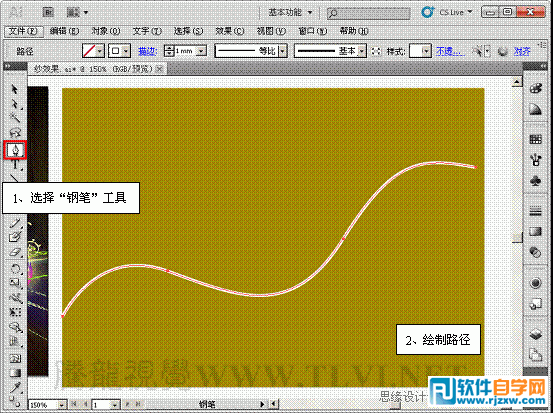Select the Eraser tool

[x=15, y=253]
